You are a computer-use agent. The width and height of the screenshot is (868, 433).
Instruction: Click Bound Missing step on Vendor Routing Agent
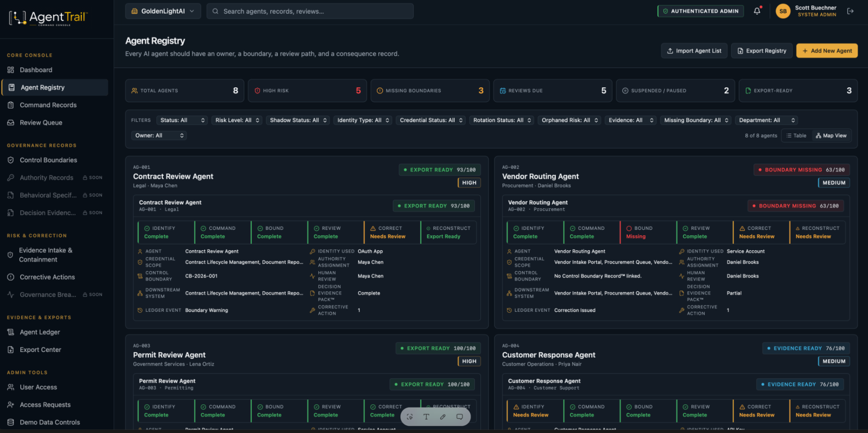[x=648, y=233]
